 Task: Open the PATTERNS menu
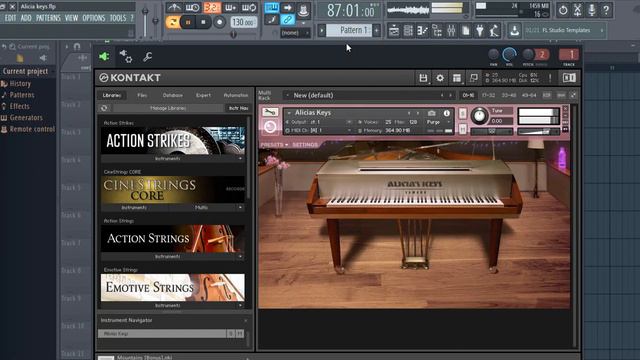48,18
